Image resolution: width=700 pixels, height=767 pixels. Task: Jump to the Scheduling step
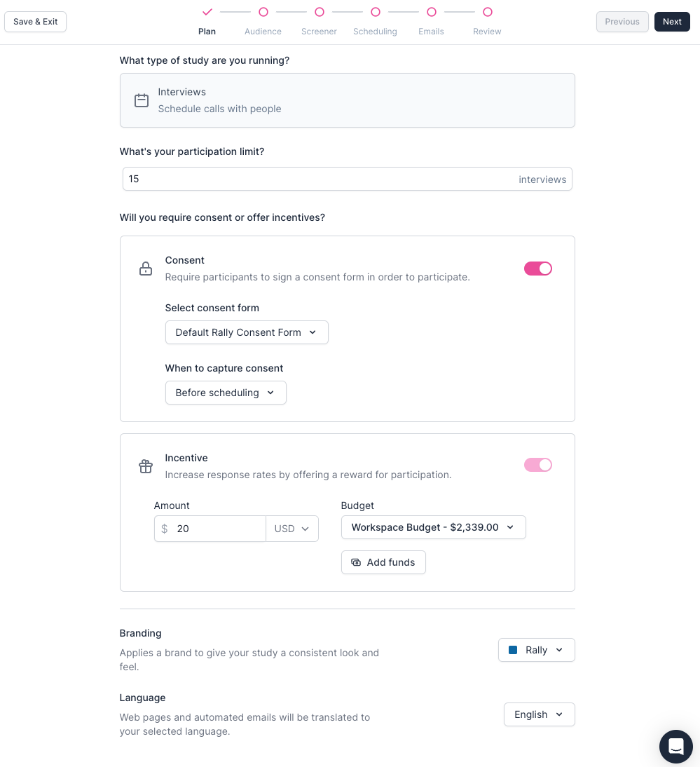point(376,12)
